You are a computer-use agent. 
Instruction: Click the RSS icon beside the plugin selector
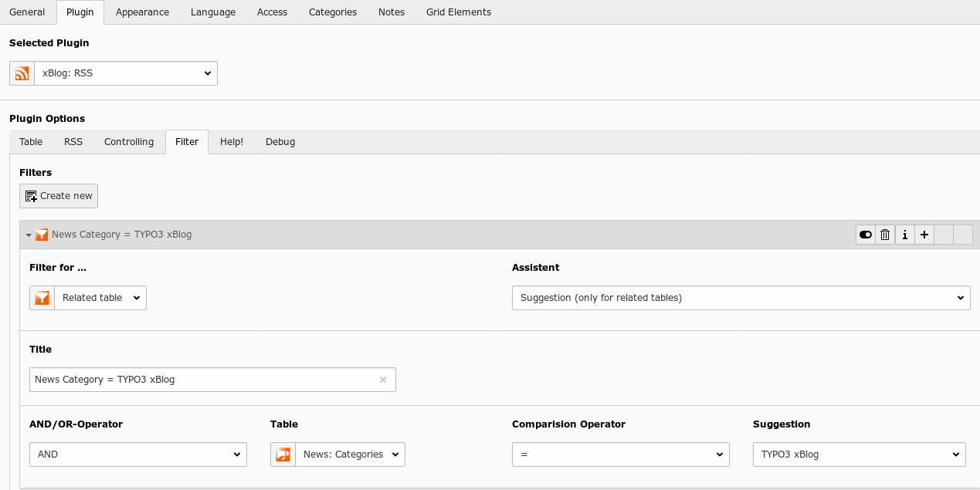click(22, 73)
